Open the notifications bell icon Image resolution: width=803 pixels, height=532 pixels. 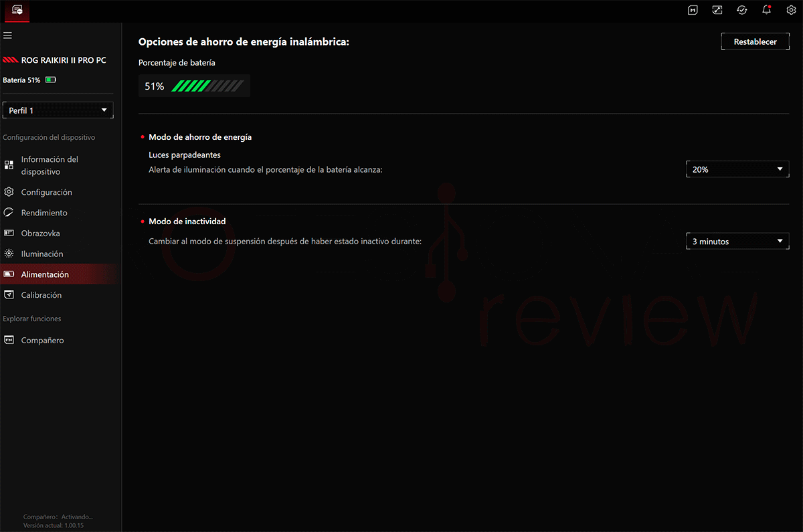767,10
